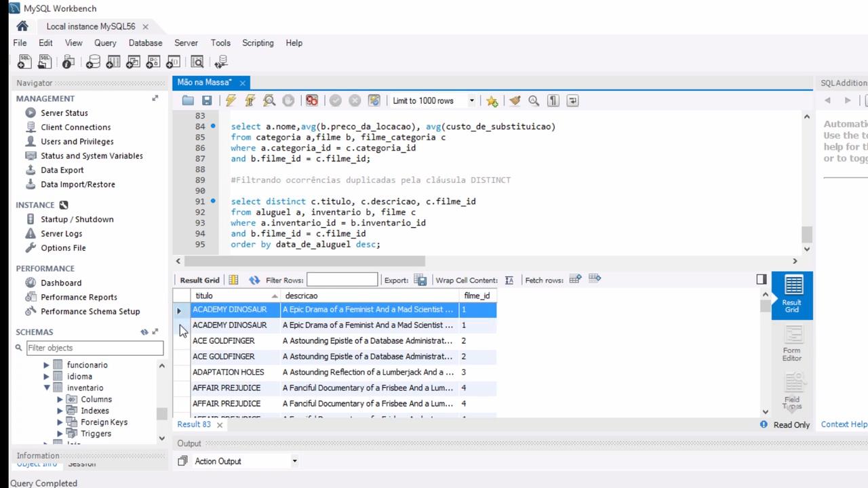Switch to Form Editor view
Screen dimensions: 868x488
pyautogui.click(x=792, y=344)
